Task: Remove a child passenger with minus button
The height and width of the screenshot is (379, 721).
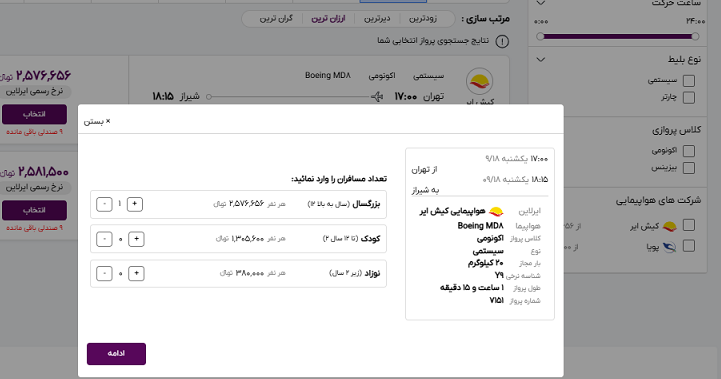Action: 104,239
